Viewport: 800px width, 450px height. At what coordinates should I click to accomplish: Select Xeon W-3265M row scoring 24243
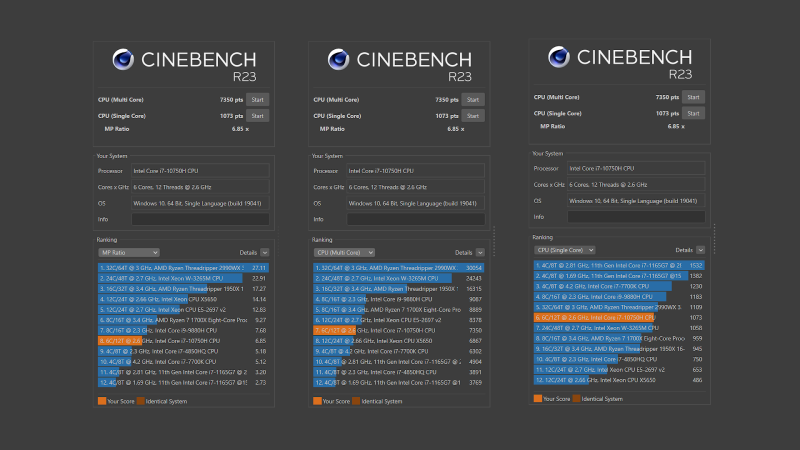398,279
